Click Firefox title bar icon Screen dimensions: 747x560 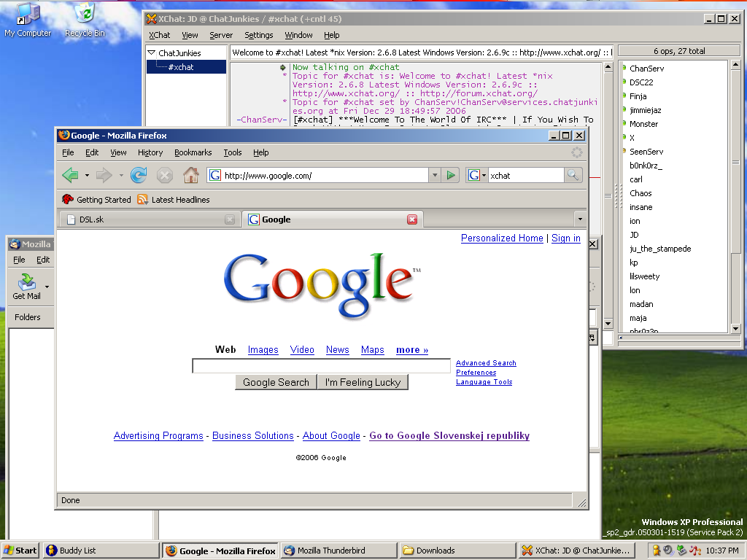pos(64,135)
